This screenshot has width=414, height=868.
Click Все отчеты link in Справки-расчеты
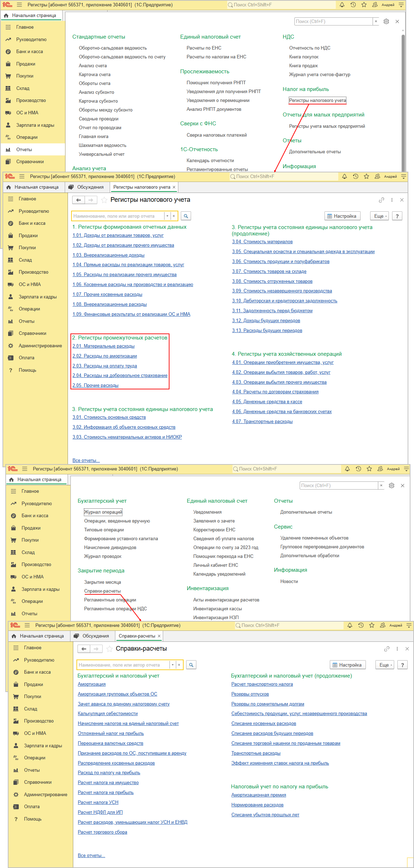(91, 855)
